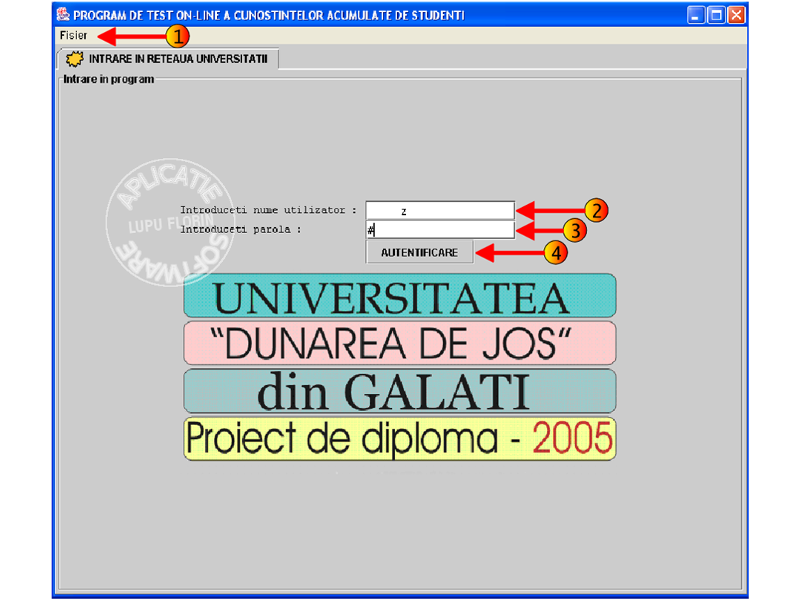
Task: Click the Java application icon in title bar
Action: [x=63, y=14]
